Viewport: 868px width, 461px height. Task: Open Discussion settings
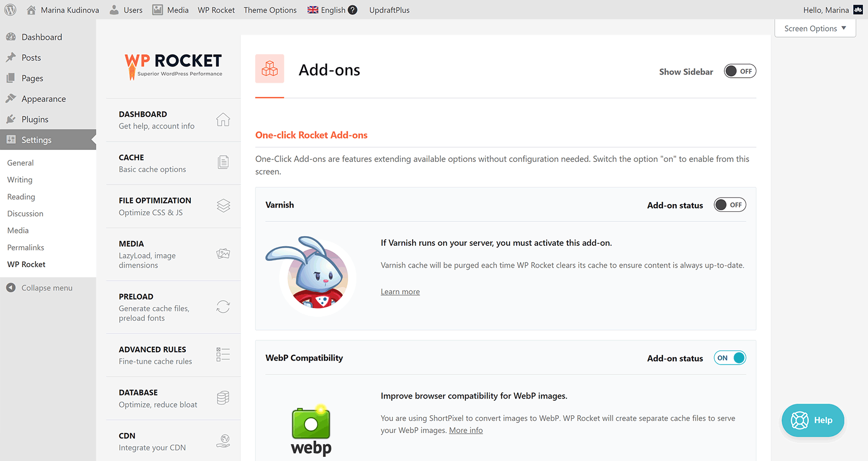[25, 213]
